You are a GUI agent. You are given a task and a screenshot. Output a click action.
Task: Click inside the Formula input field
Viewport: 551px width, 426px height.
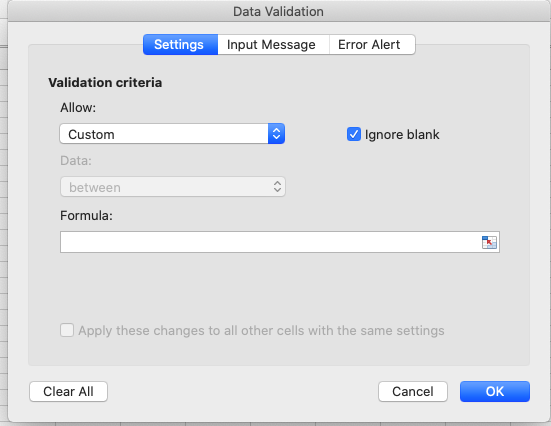pyautogui.click(x=271, y=242)
